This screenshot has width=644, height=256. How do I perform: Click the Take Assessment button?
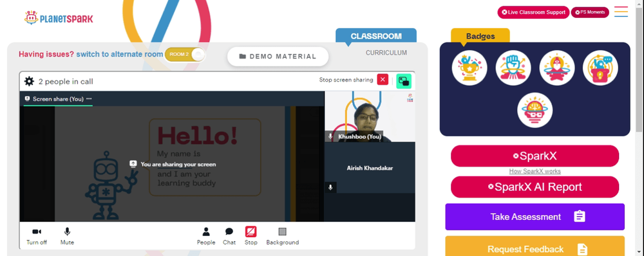[x=535, y=217]
